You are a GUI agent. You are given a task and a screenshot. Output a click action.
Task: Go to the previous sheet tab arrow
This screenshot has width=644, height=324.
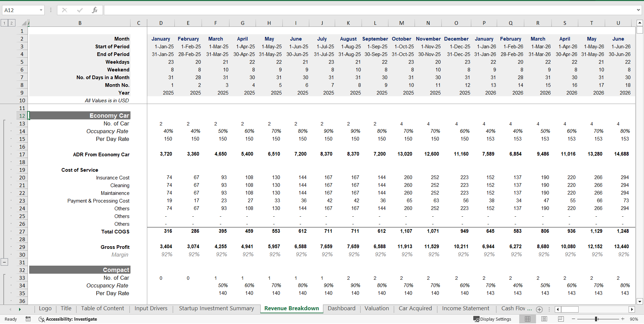10,309
